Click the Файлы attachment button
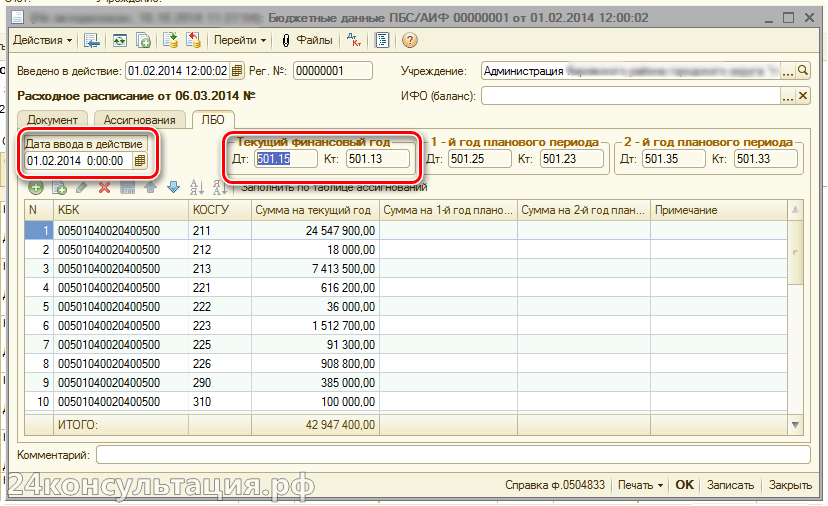The image size is (828, 506). point(307,40)
